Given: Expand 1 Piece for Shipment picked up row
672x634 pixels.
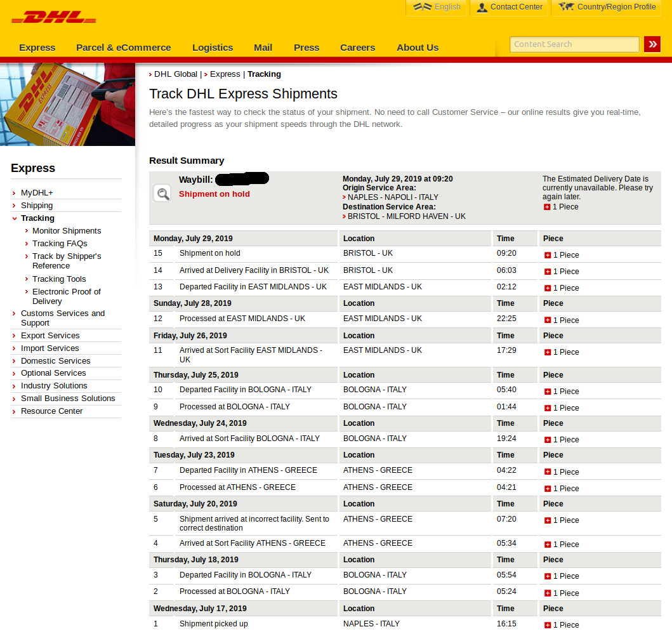Looking at the screenshot, I should point(547,625).
